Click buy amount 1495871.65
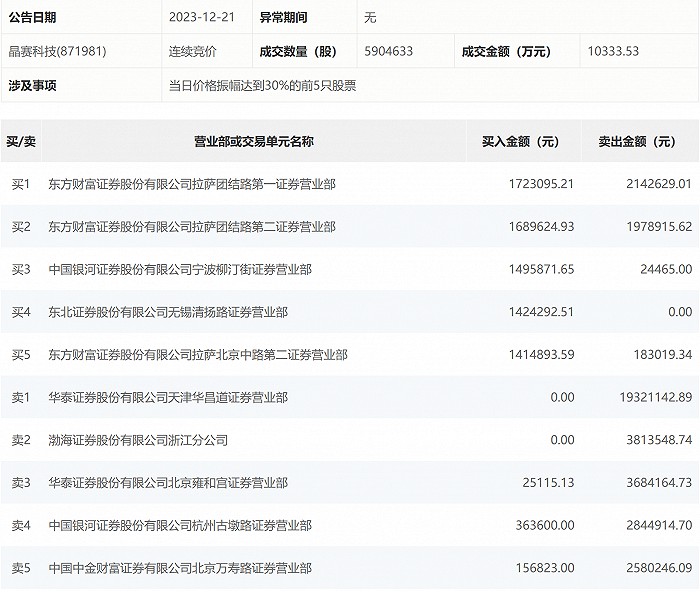 click(541, 270)
